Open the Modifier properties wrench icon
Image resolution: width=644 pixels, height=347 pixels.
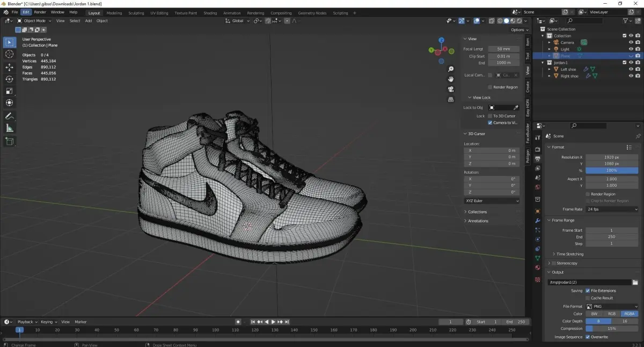538,221
